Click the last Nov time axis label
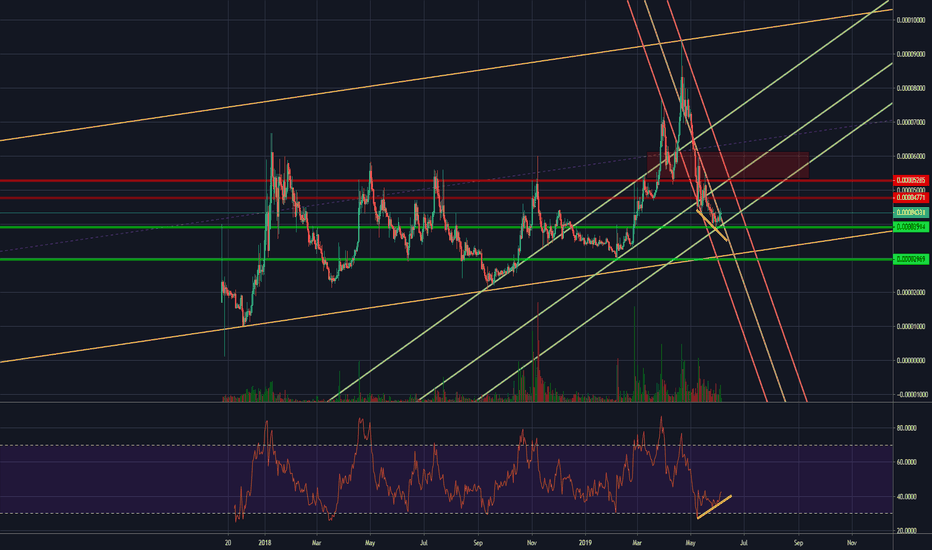The image size is (932, 550). point(852,543)
